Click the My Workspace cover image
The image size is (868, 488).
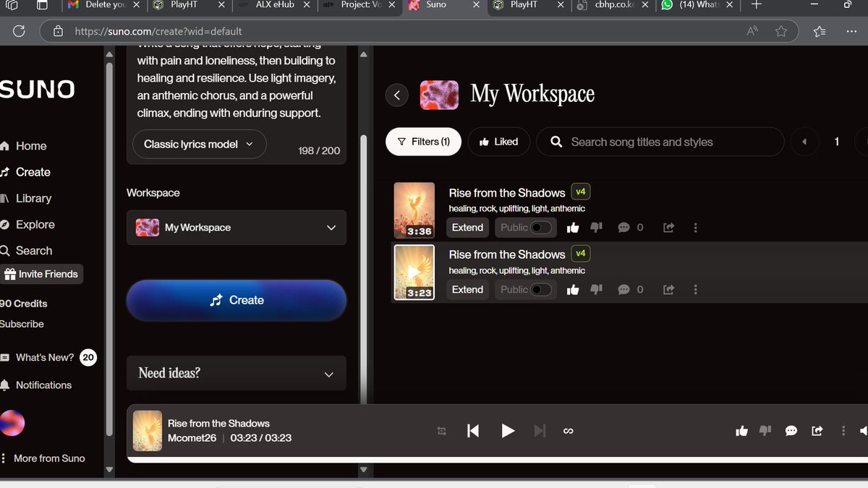click(x=439, y=95)
